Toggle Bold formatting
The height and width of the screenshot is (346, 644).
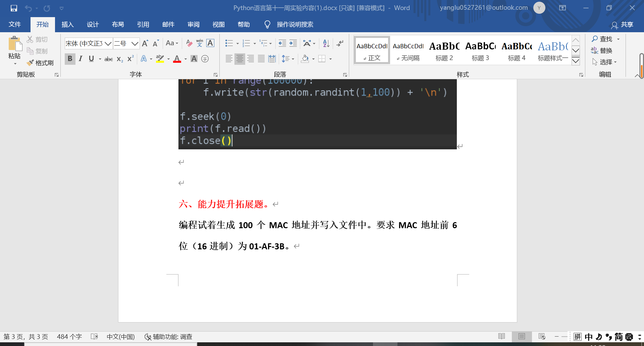coord(70,59)
